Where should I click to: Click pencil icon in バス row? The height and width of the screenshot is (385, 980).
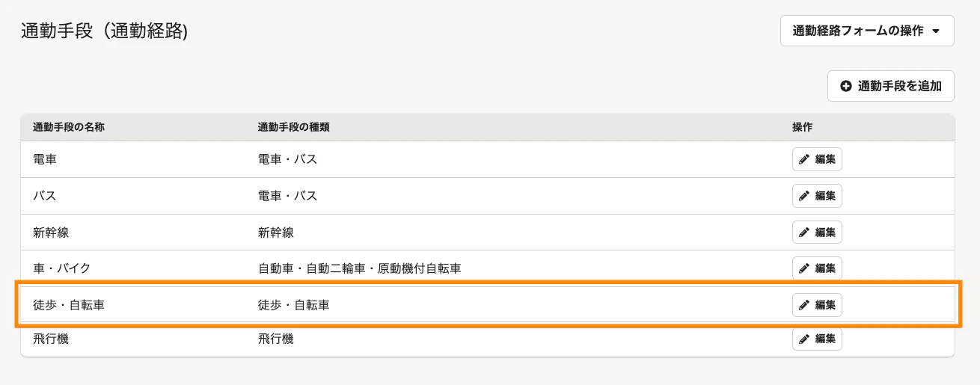coord(804,196)
